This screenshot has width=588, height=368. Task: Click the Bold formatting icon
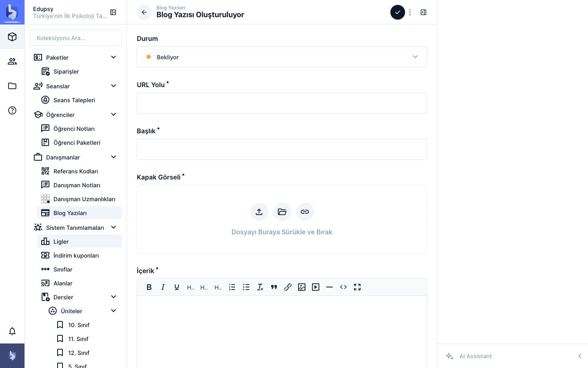149,287
